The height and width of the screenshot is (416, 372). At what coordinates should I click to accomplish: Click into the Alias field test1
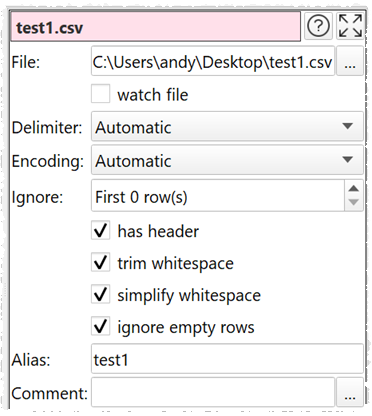pos(227,359)
